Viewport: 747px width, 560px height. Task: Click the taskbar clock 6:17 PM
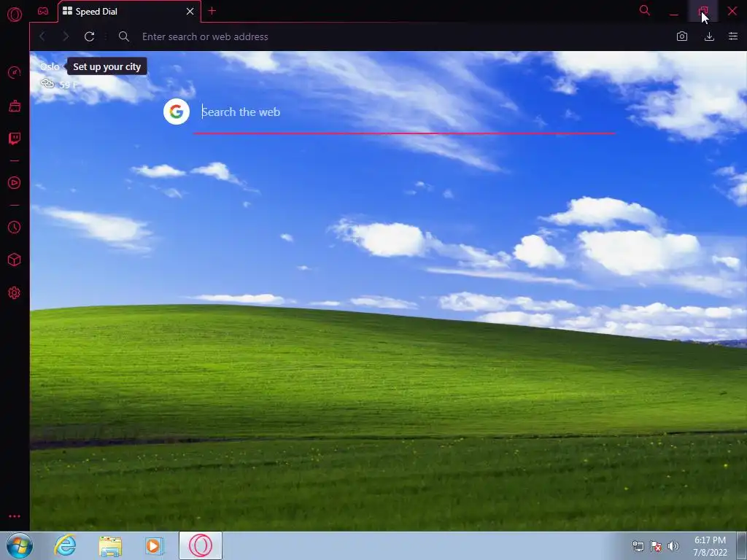click(710, 546)
